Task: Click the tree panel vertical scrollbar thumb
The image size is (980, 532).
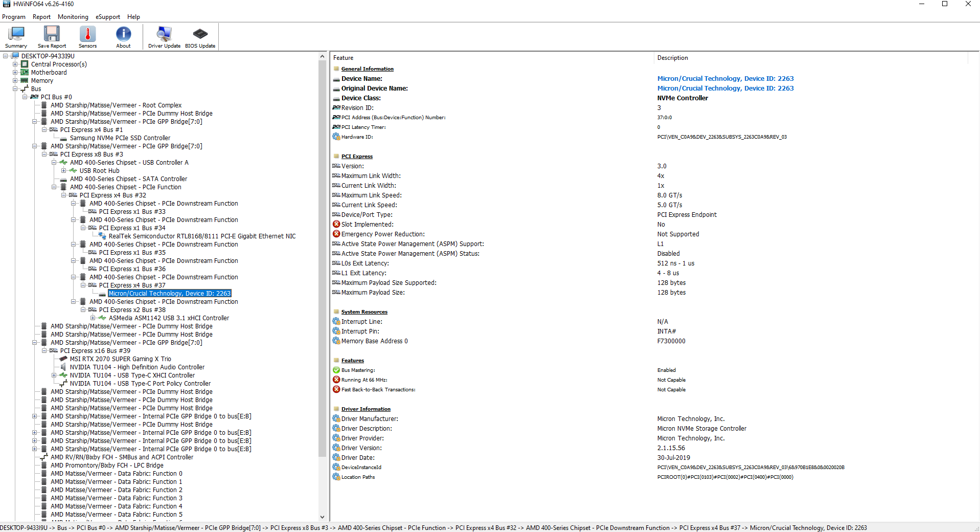Action: 322,258
